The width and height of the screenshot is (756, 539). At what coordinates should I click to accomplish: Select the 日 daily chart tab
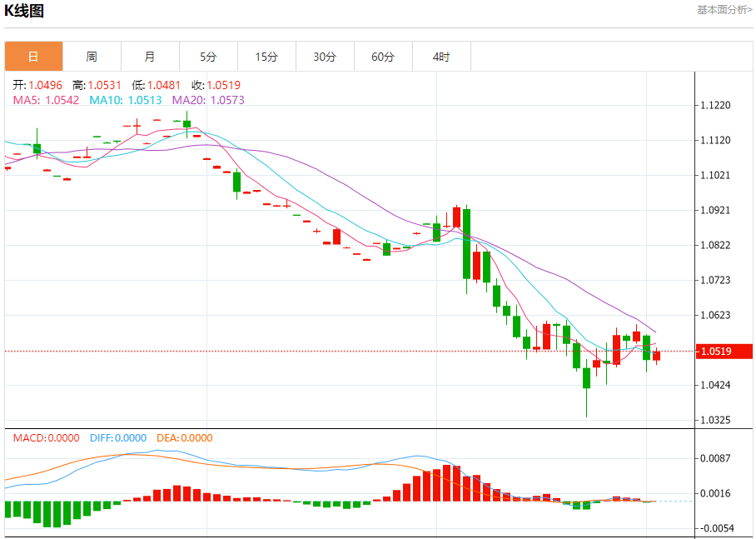(x=34, y=57)
